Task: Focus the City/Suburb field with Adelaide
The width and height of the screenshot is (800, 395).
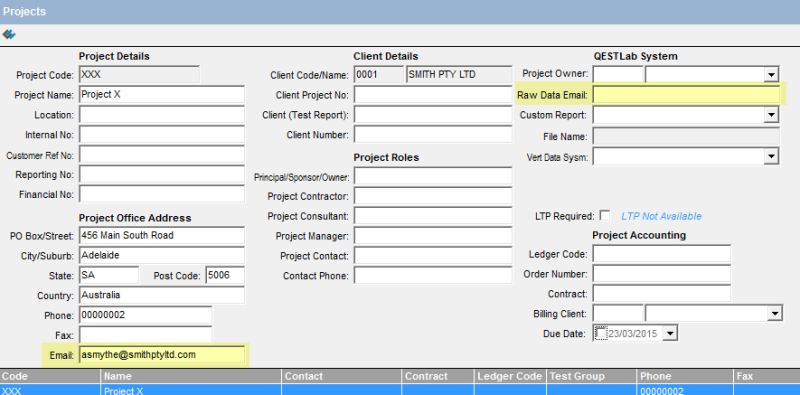Action: [x=162, y=255]
